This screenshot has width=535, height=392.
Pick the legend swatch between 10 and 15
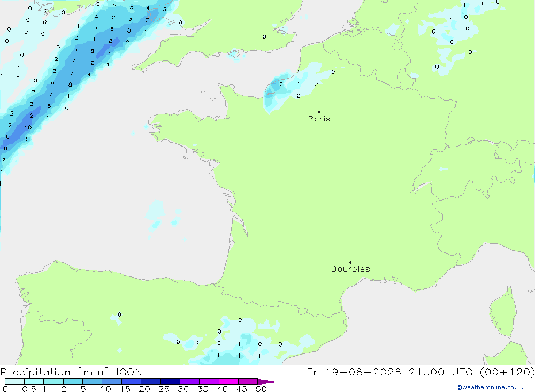tap(112, 381)
